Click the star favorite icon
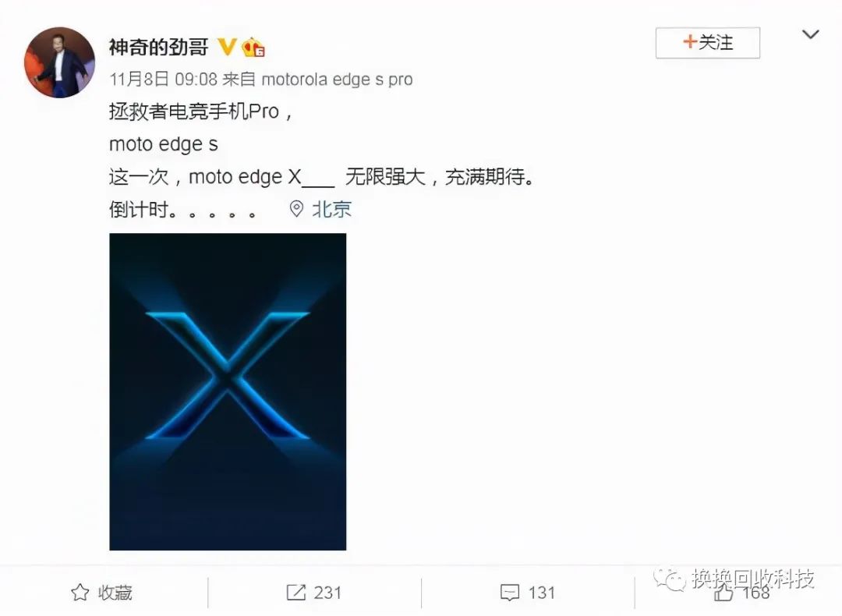 click(x=80, y=593)
